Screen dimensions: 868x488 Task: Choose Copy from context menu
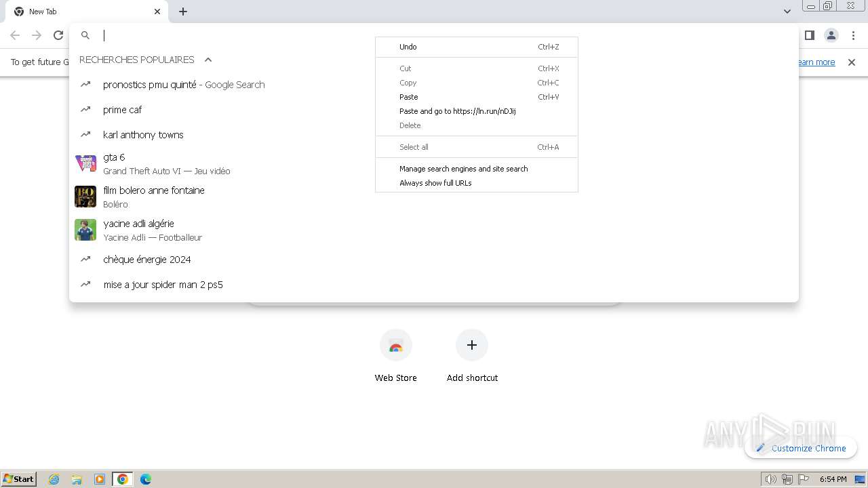(x=477, y=83)
